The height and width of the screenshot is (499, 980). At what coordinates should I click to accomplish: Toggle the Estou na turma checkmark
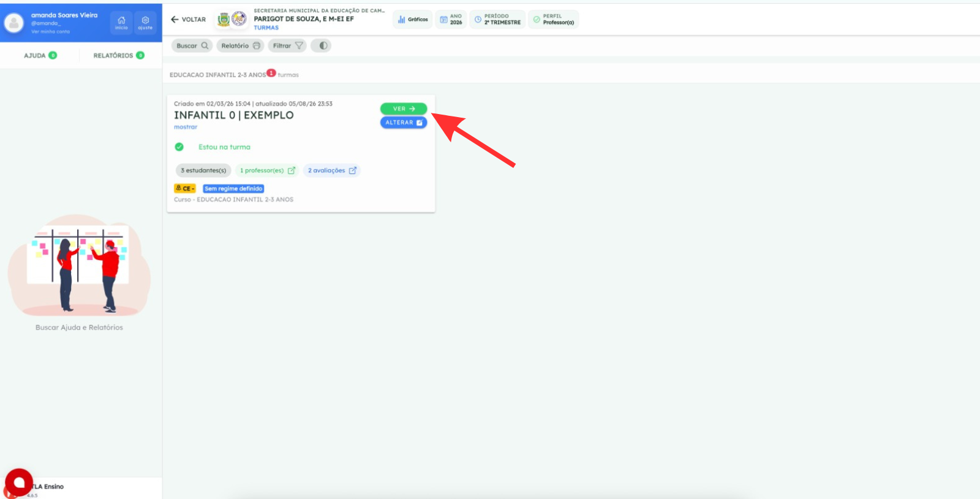[x=179, y=147]
